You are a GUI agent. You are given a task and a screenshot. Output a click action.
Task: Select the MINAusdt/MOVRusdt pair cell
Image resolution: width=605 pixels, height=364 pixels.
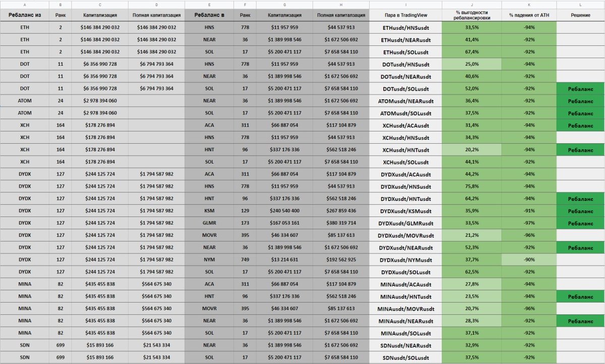click(x=405, y=309)
